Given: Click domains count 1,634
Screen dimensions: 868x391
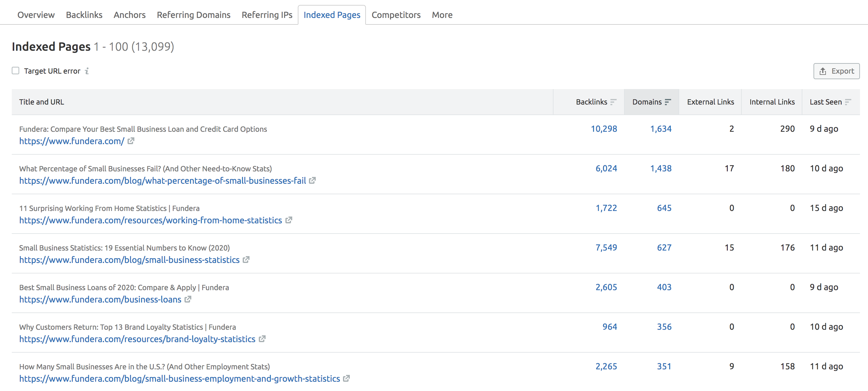Looking at the screenshot, I should click(661, 129).
